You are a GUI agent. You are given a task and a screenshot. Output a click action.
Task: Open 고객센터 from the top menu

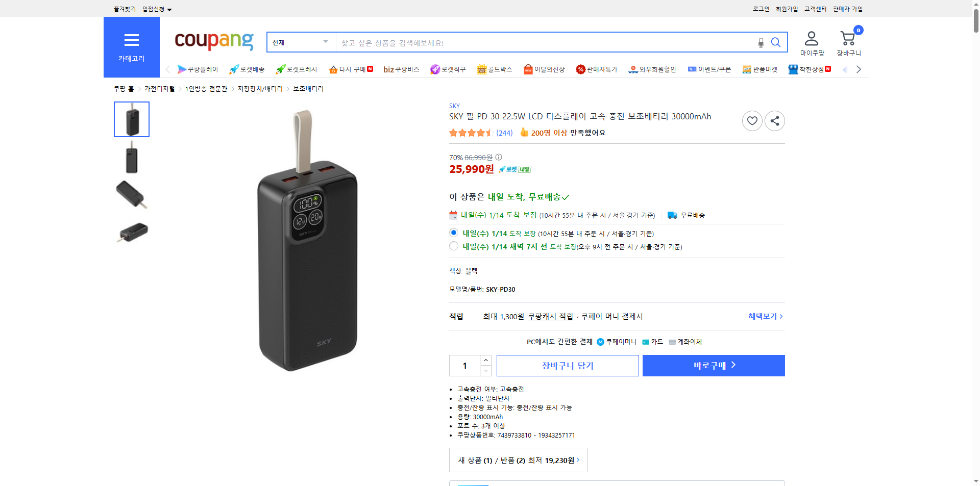click(815, 9)
